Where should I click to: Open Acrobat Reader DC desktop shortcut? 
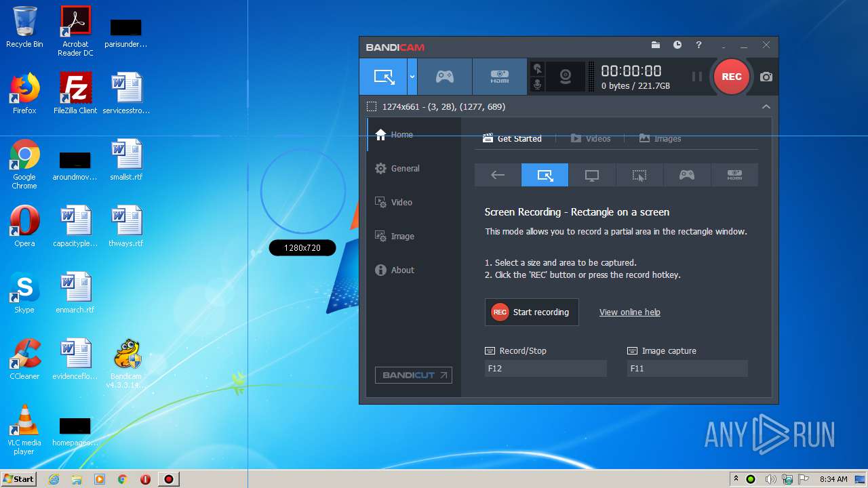tap(75, 31)
